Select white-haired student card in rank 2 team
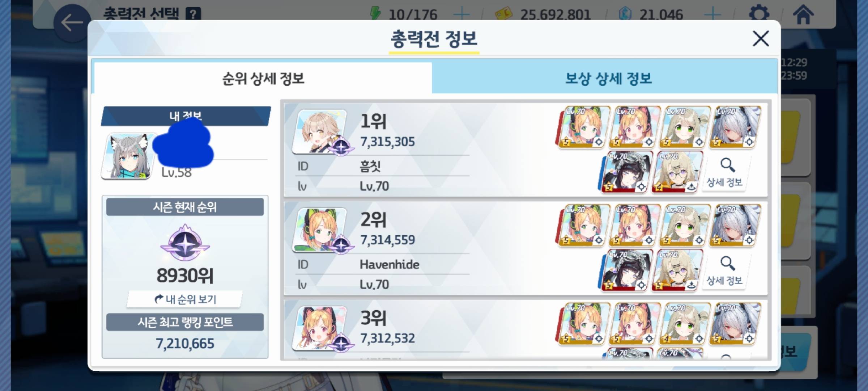The image size is (868, 391). tap(735, 225)
